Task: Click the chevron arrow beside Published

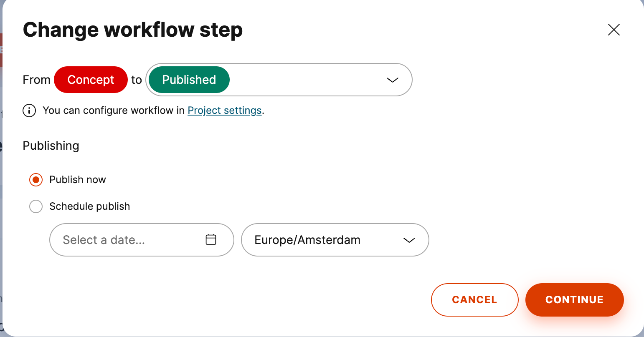Action: pos(392,80)
